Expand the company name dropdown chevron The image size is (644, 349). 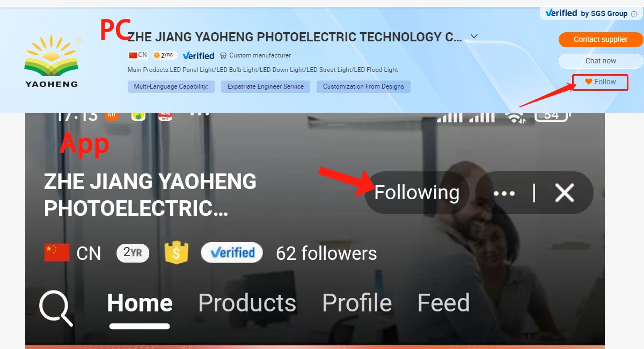click(x=474, y=37)
